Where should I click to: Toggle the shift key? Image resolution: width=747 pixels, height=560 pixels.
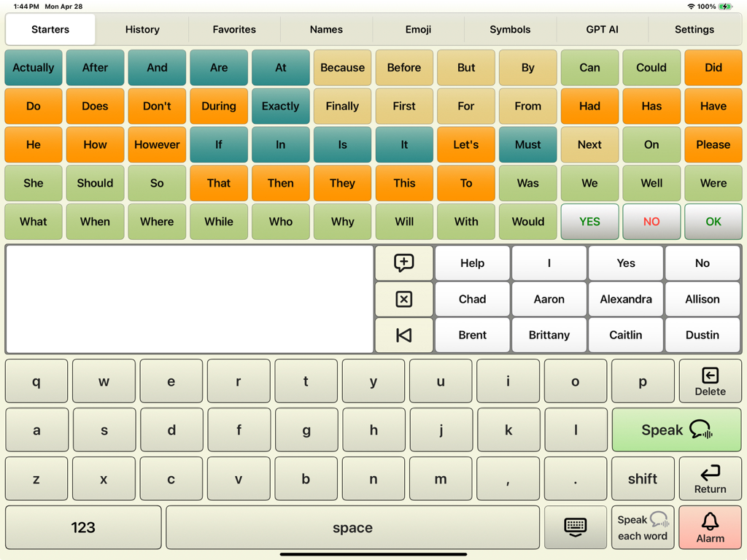642,479
